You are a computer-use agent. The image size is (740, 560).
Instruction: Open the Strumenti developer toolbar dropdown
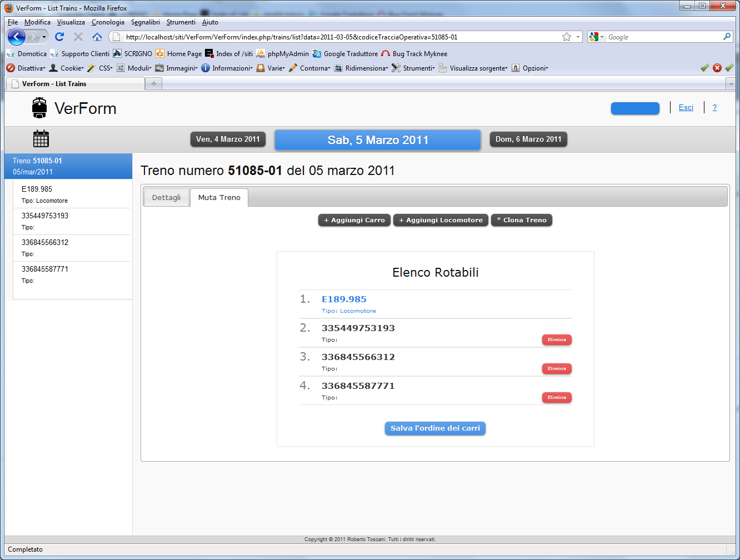click(413, 68)
